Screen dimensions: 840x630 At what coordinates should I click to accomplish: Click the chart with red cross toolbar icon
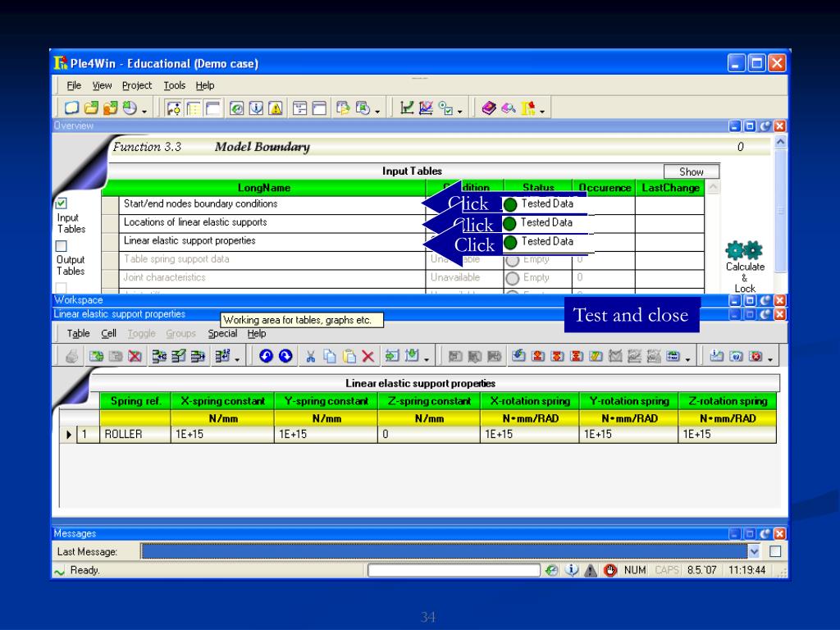pyautogui.click(x=427, y=108)
